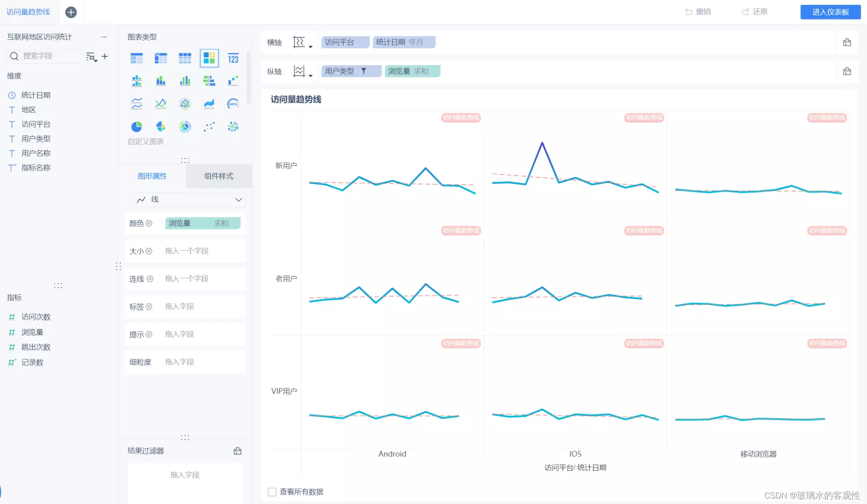The image size is (867, 504).
Task: Select the radar chart type icon
Action: (x=185, y=104)
